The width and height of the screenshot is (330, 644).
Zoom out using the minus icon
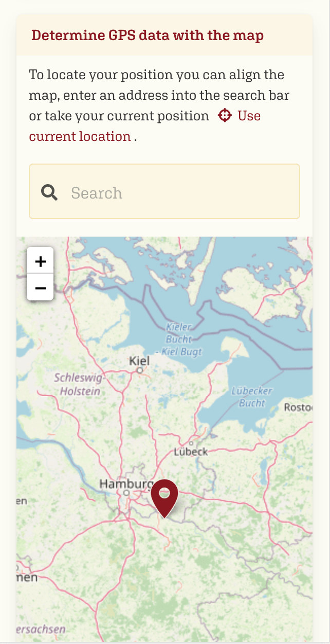point(40,288)
